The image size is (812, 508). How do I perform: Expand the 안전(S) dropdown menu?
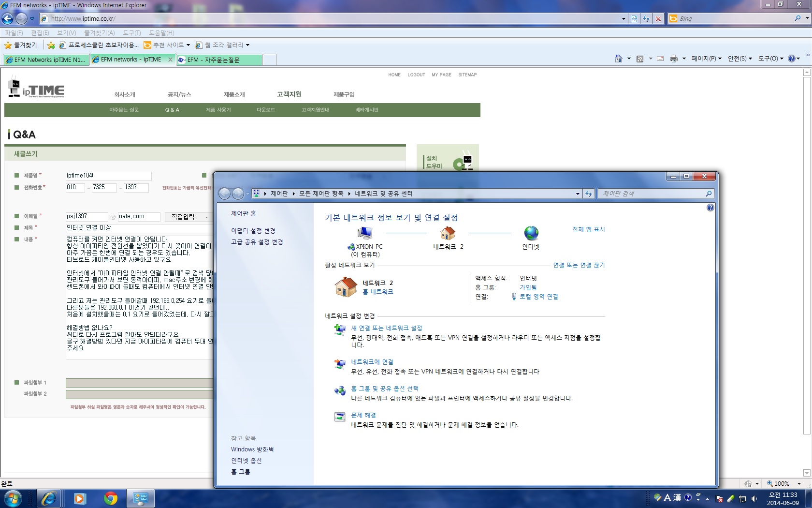click(740, 59)
